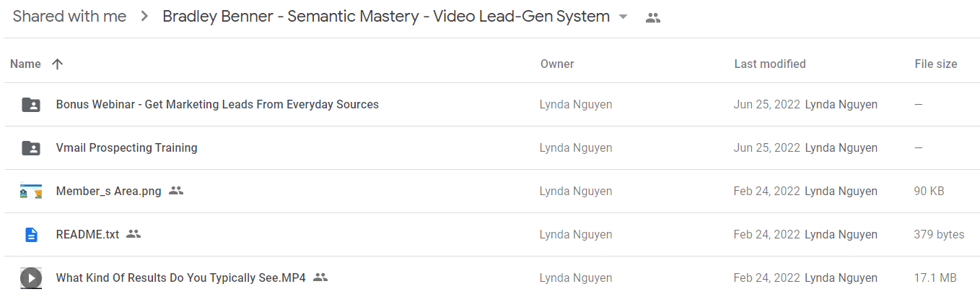Click the breadcrumb chevron separator
980x297 pixels.
[145, 17]
